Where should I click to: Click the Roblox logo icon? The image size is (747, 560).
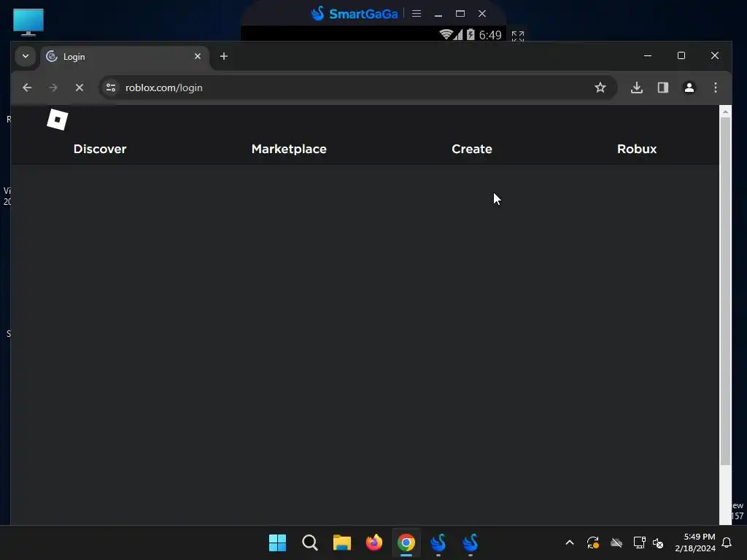pos(57,120)
